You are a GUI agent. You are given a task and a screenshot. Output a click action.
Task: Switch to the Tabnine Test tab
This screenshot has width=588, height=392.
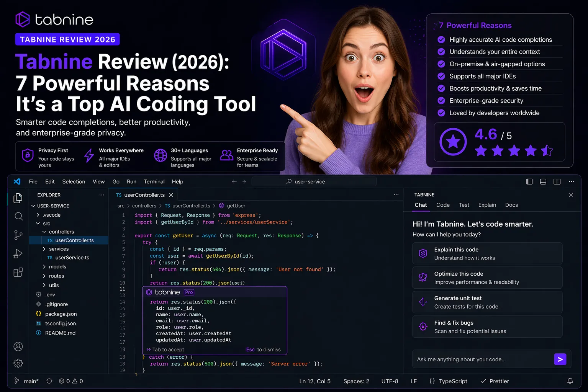tap(464, 205)
